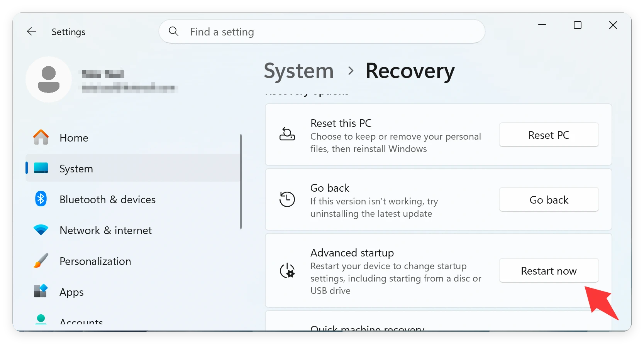
Task: Click the sidebar navigation scrollbar
Action: click(241, 182)
